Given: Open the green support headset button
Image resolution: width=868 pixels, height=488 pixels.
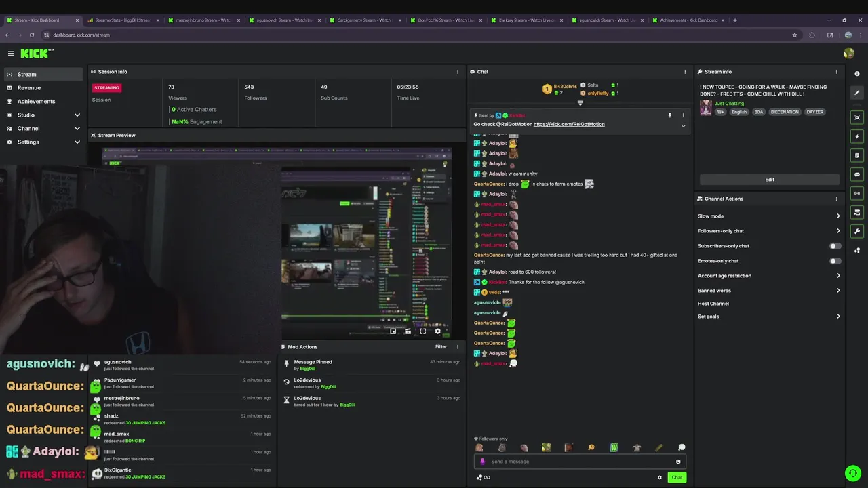Looking at the screenshot, I should [852, 472].
